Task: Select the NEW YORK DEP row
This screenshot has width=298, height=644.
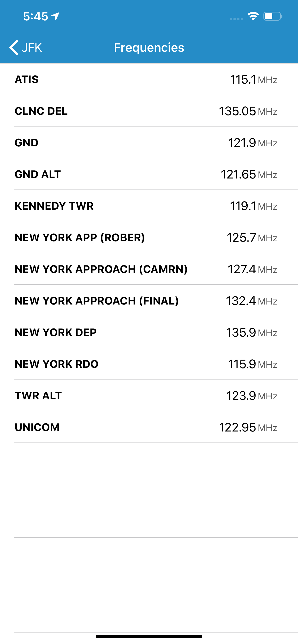Action: pyautogui.click(x=149, y=332)
